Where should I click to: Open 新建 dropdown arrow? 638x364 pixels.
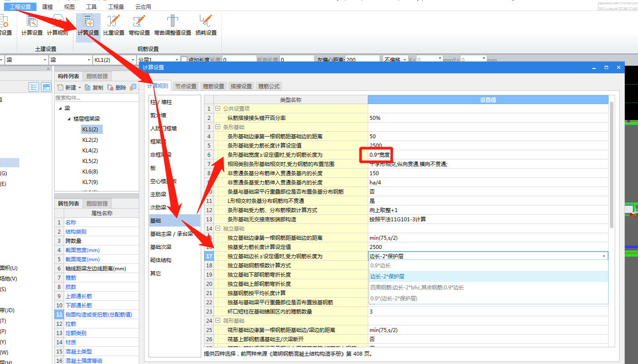80,88
